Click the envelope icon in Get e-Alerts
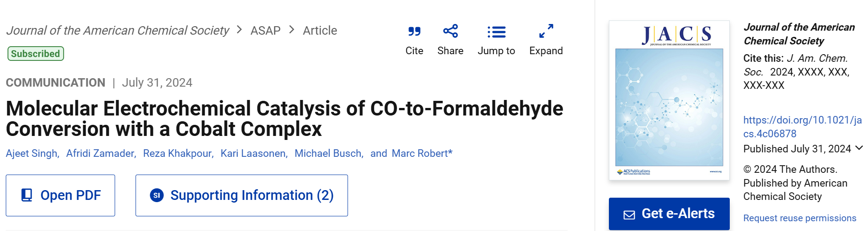The height and width of the screenshot is (231, 868). pos(629,215)
